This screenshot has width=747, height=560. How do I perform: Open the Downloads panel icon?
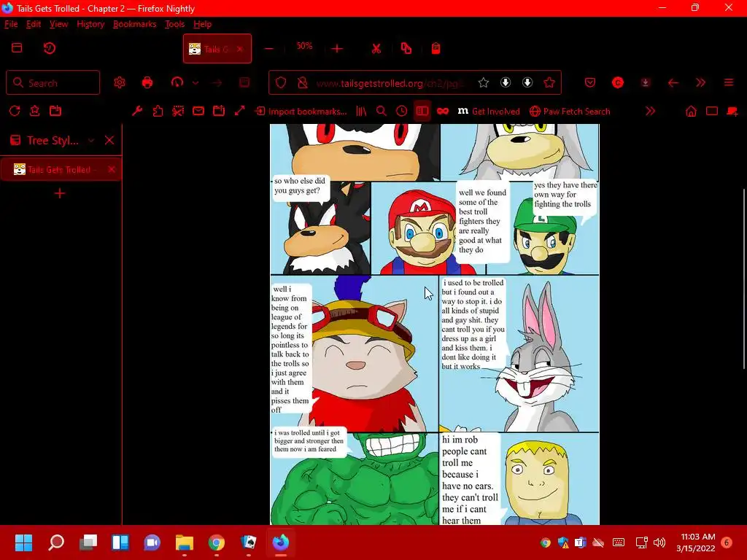click(646, 83)
